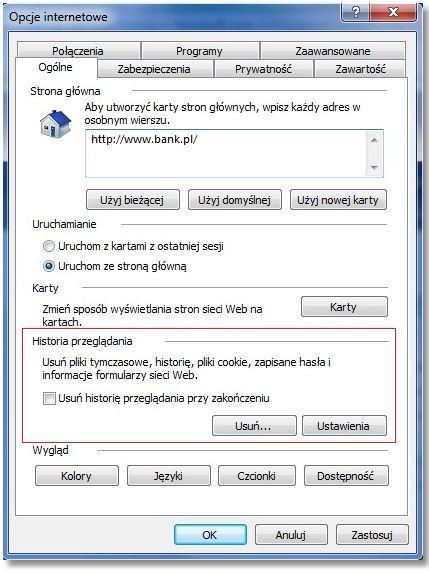Click the 'Użyj nowej karty' button
The image size is (429, 573).
(x=338, y=200)
